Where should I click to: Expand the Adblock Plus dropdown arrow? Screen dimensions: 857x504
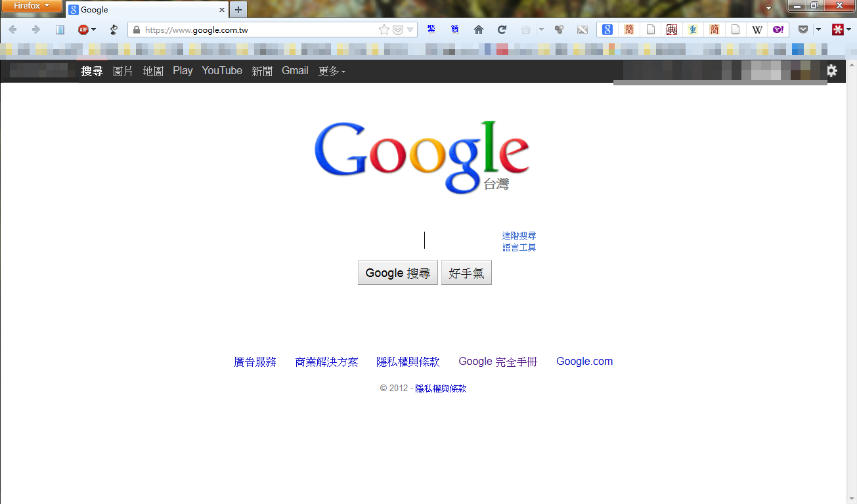click(93, 30)
